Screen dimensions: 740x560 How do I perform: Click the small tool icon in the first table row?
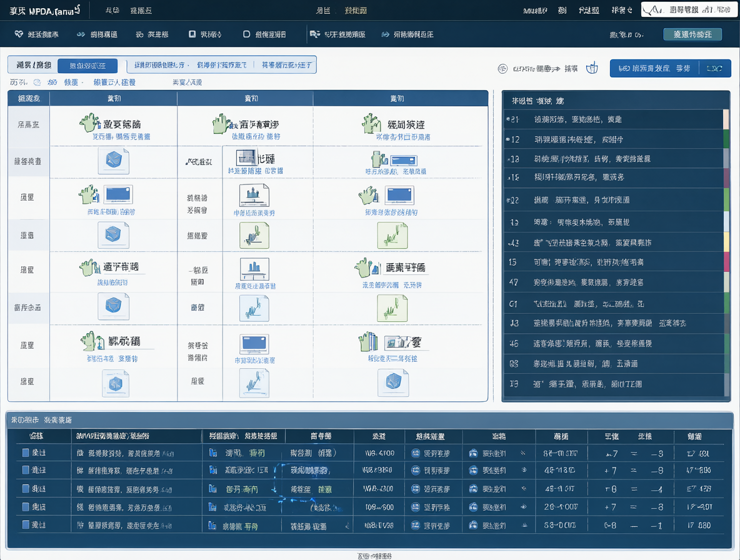(523, 453)
